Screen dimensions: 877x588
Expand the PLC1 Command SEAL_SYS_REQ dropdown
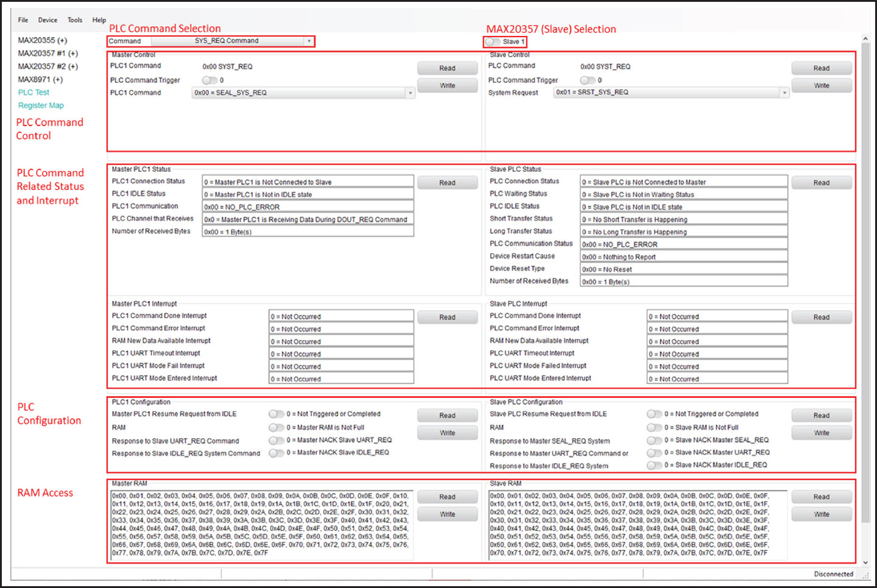(x=410, y=93)
